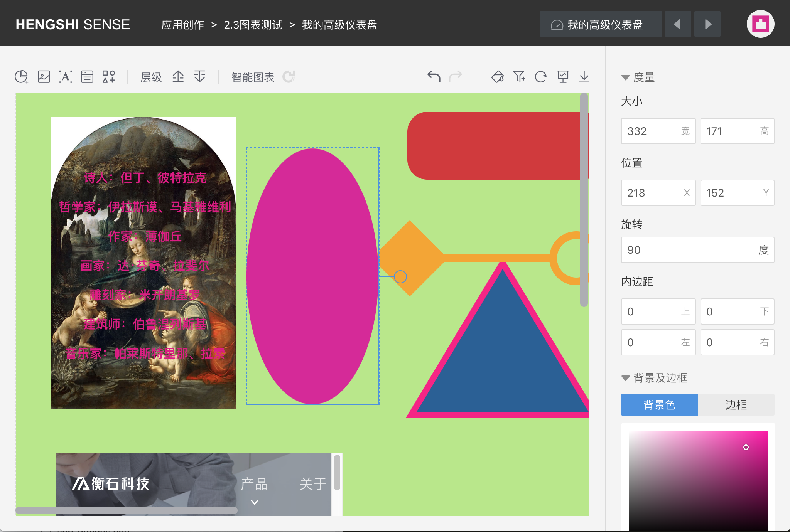Open the paint bucket theme tool
The width and height of the screenshot is (790, 532).
pyautogui.click(x=498, y=77)
